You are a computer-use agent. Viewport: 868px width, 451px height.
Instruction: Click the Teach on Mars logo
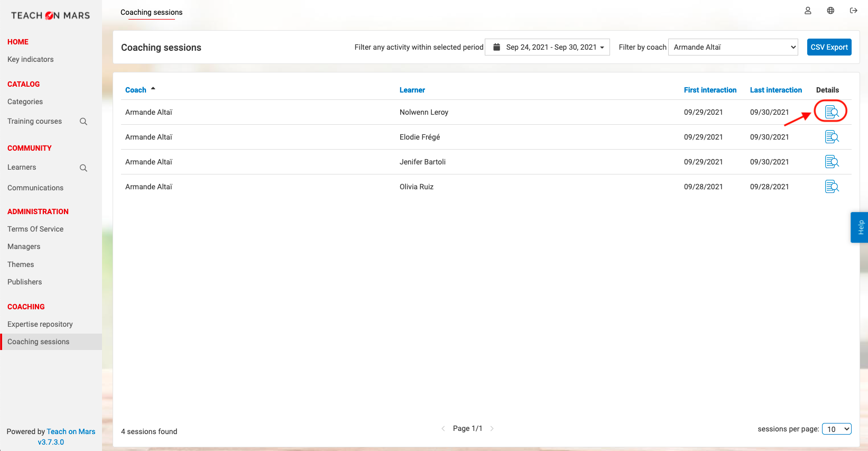pyautogui.click(x=51, y=15)
